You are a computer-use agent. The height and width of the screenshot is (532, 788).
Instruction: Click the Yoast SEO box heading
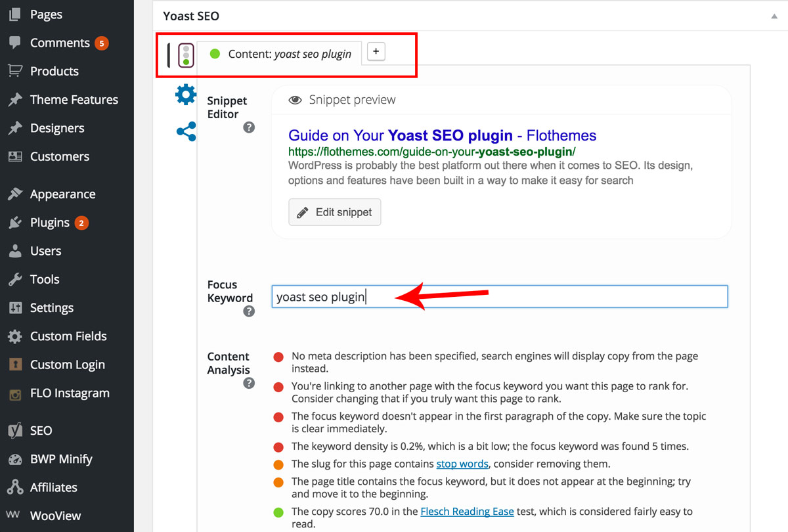[191, 16]
